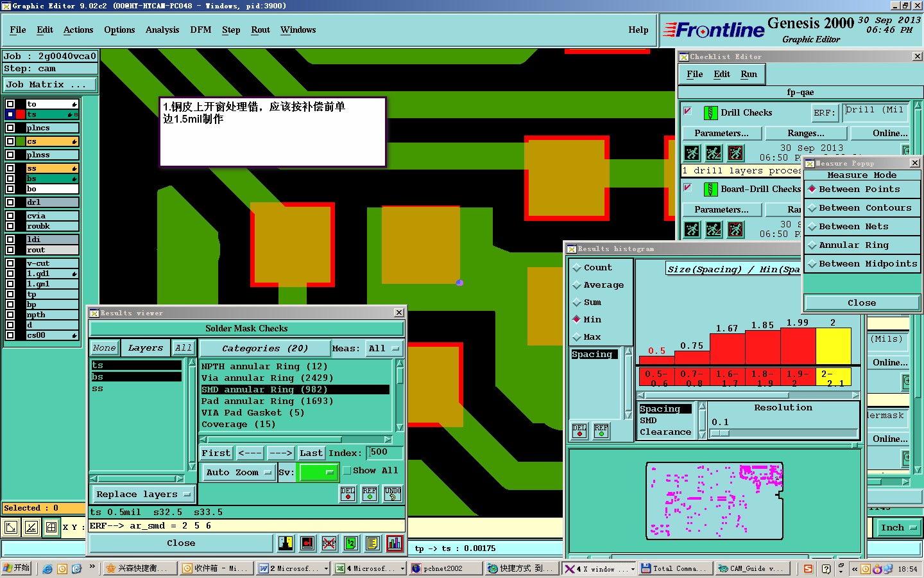
Task: Click the yellow note icon in Results viewer
Action: click(373, 543)
